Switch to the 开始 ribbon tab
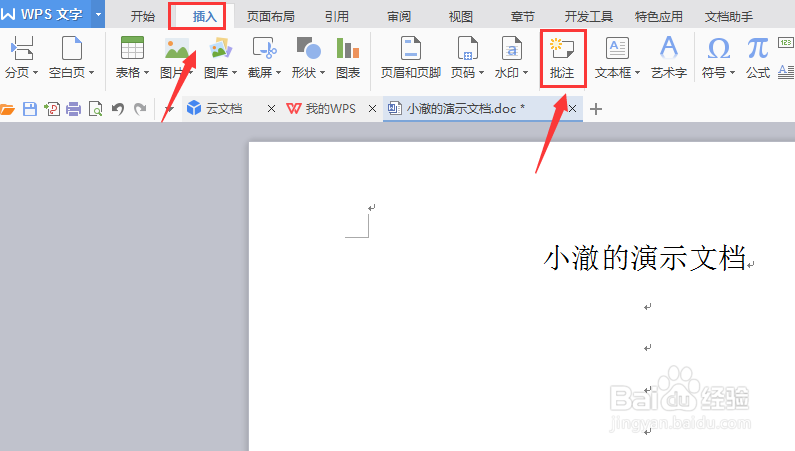 coord(143,17)
